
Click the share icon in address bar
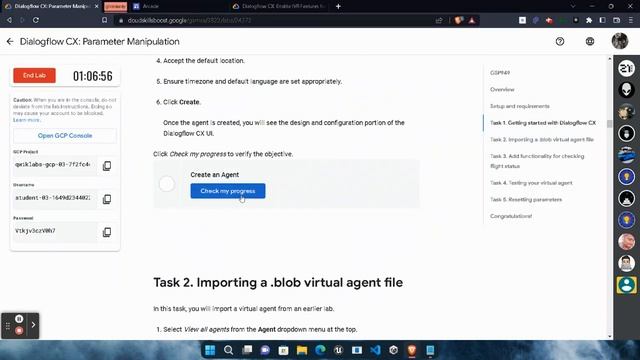pos(439,20)
